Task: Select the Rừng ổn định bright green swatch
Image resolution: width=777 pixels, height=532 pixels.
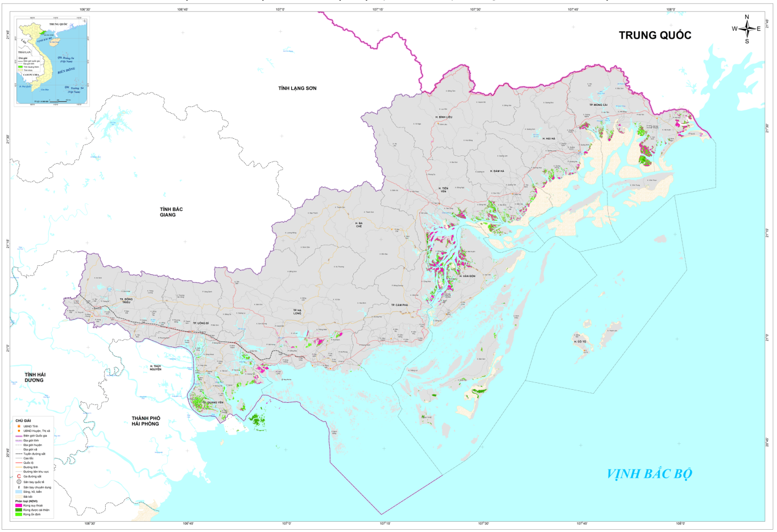Action: 19,514
